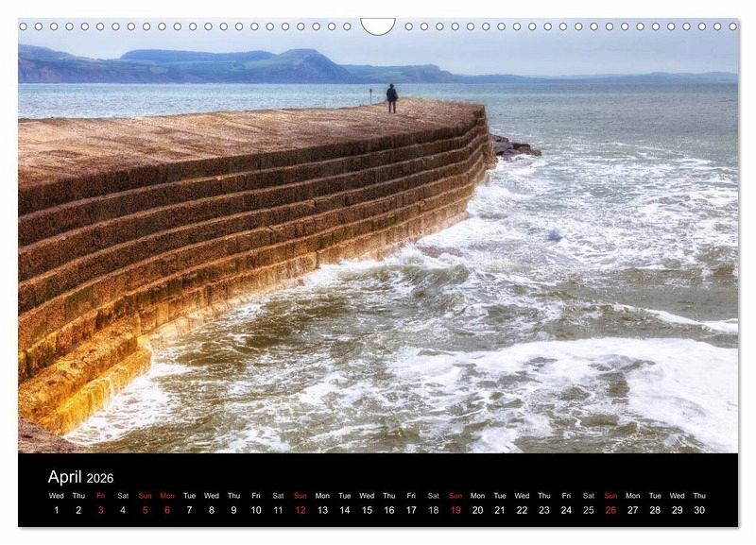Select day 25 Saturday
The height and width of the screenshot is (545, 756).
[589, 510]
